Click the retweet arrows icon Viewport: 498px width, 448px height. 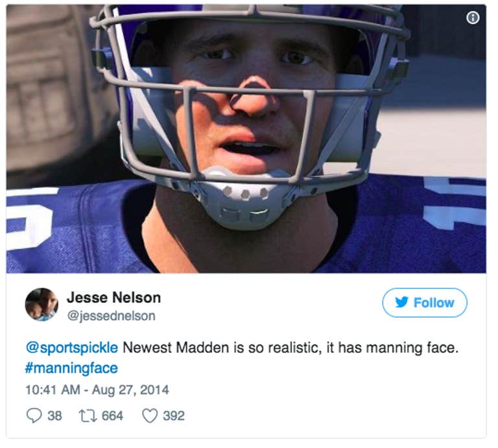88,416
